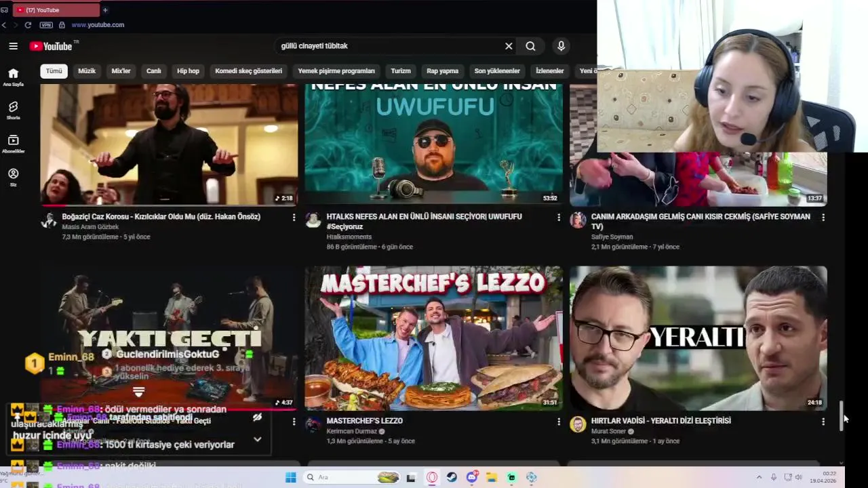Open the Safiye Soyman channel avatar
Viewport: 868px width, 488px height.
tap(578, 220)
